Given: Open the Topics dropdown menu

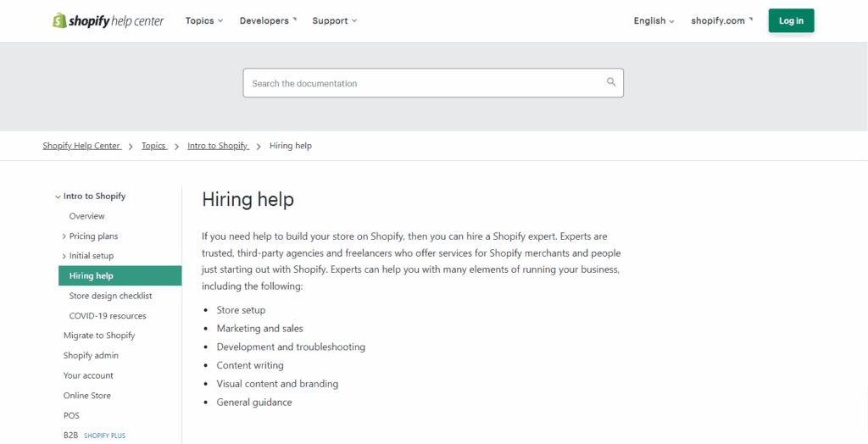Looking at the screenshot, I should 204,21.
